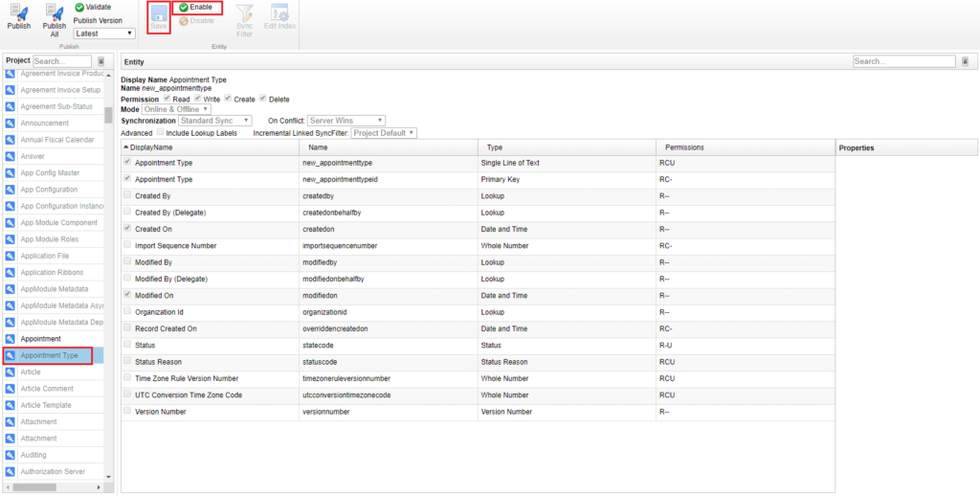Click the Publish rocket icon
The image size is (980, 496).
[19, 11]
